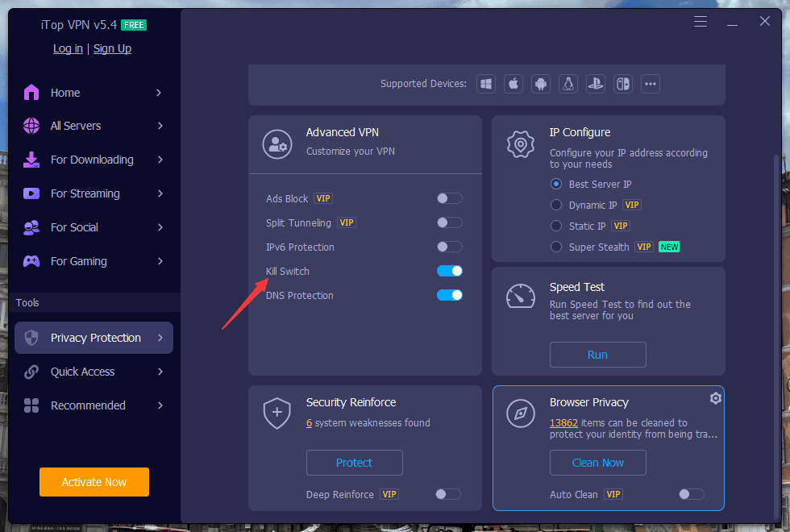Click the Log in link
The height and width of the screenshot is (532, 790).
pyautogui.click(x=68, y=48)
